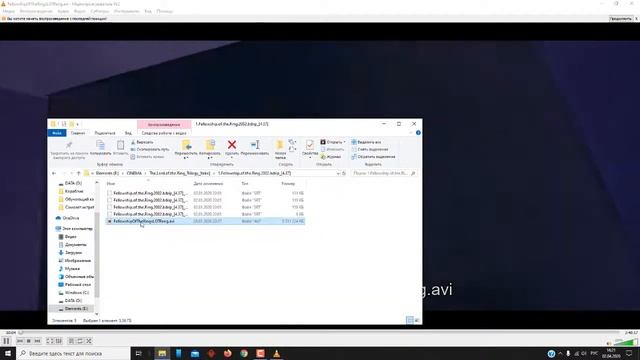This screenshot has width=640, height=360.
Task: Sort by Дата изменения column
Action: point(208,184)
